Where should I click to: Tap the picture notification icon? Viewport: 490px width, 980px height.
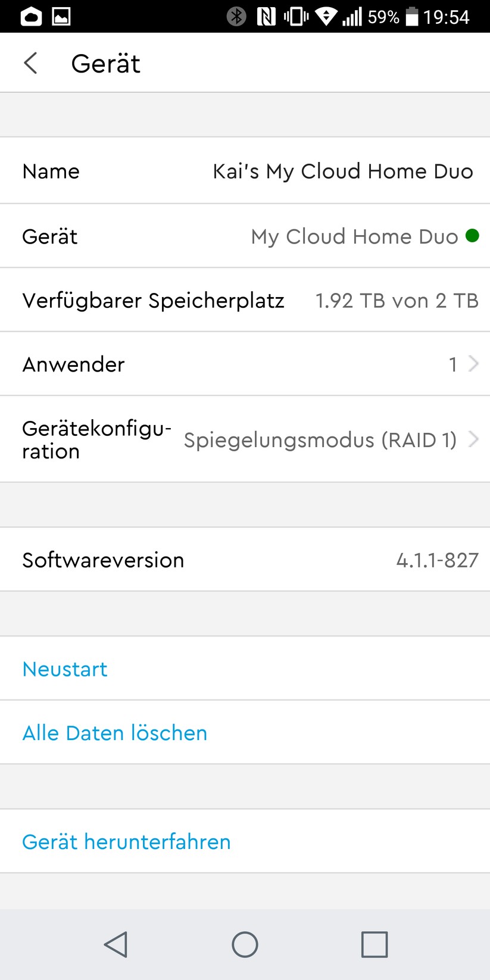(x=61, y=16)
